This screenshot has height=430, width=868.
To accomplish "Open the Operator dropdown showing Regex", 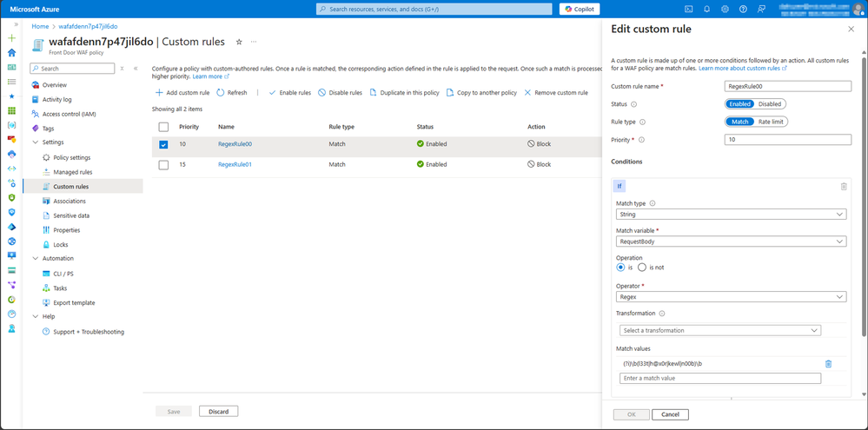I will coord(731,297).
